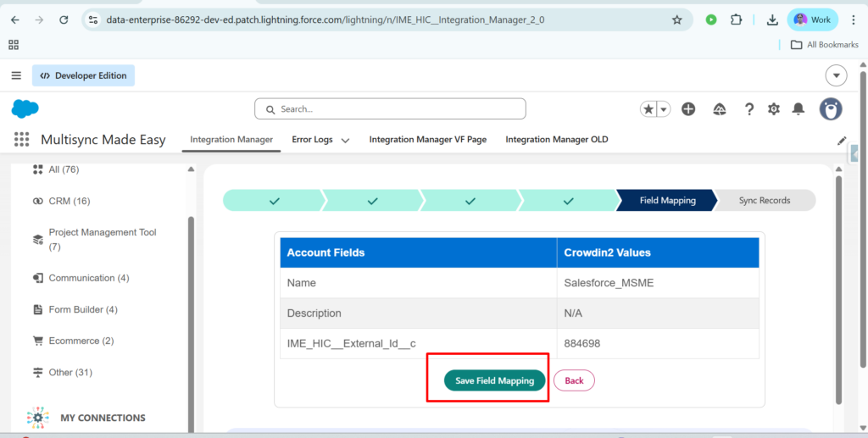Expand the favorites list dropdown arrow

663,109
